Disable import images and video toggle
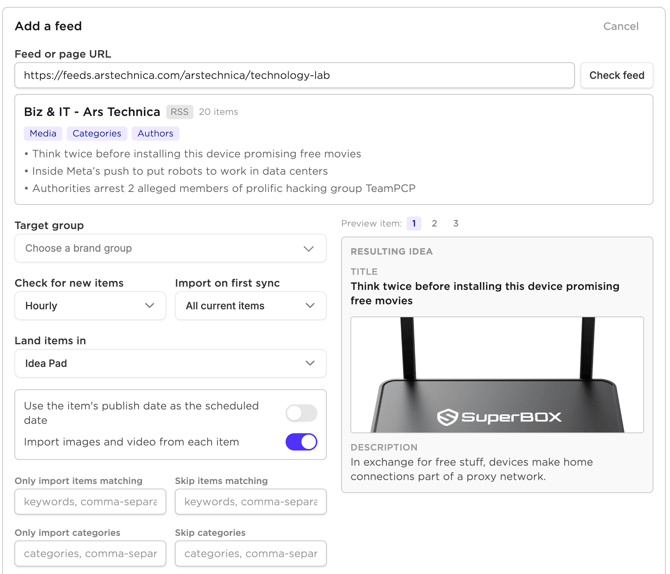The width and height of the screenshot is (670, 574). coord(301,442)
